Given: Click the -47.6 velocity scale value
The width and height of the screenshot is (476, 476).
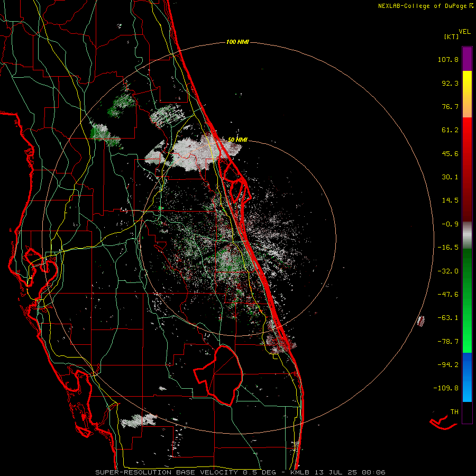Looking at the screenshot, I should pos(448,295).
